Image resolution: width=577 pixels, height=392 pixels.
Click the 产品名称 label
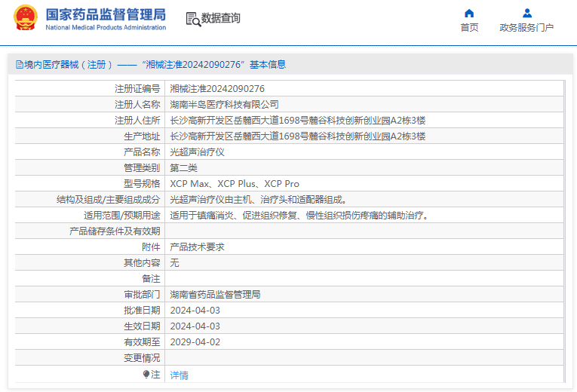pos(142,152)
